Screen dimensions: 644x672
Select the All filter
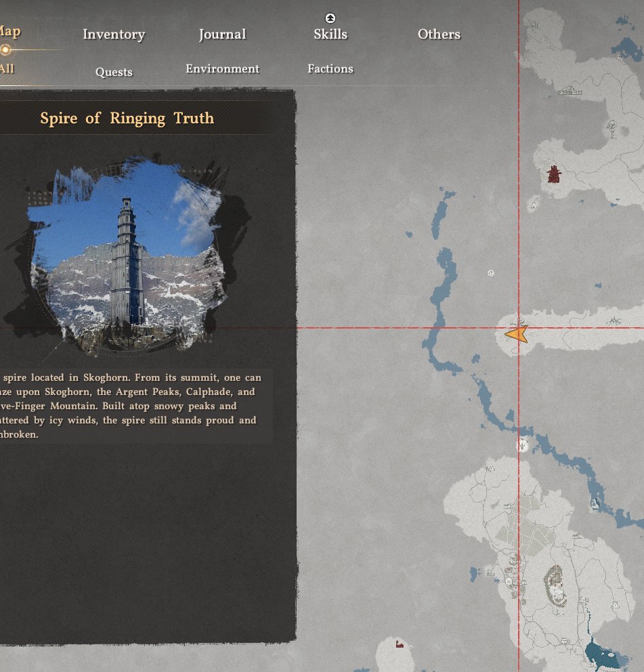[x=7, y=68]
